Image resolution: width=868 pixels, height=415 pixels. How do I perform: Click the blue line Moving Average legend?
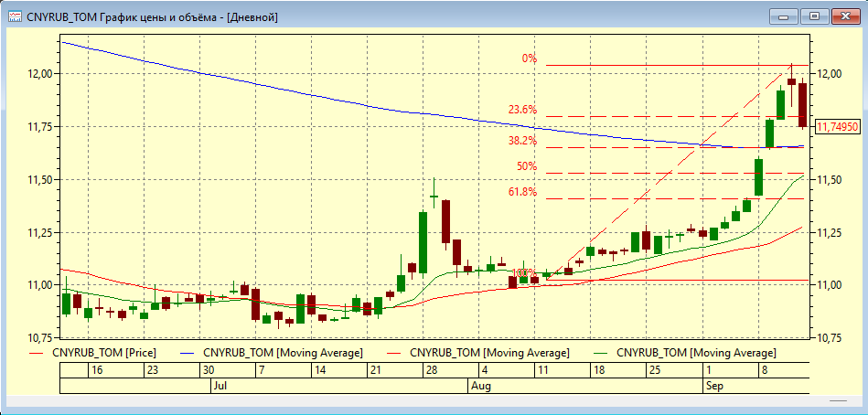coord(282,352)
